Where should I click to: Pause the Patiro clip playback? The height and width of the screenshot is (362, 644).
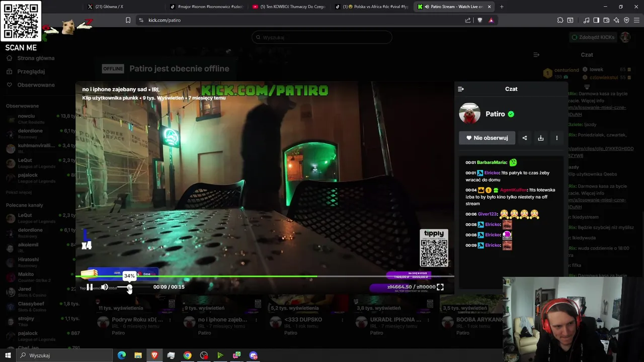(90, 287)
